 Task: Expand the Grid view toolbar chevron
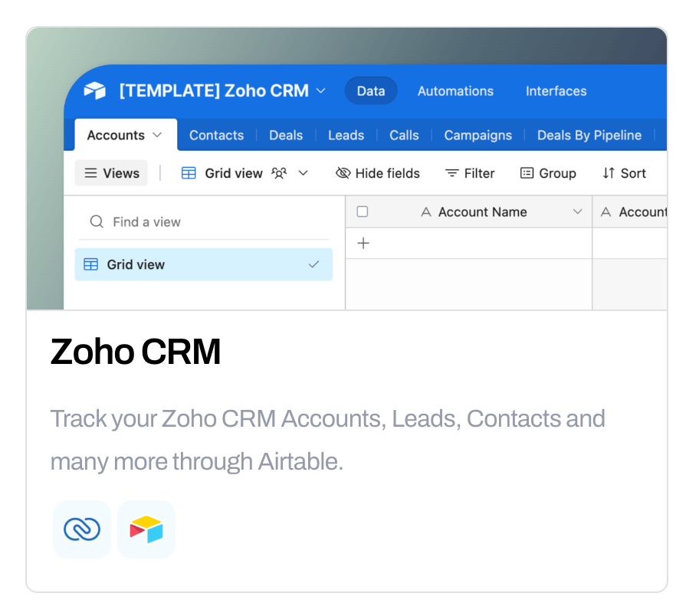point(304,173)
